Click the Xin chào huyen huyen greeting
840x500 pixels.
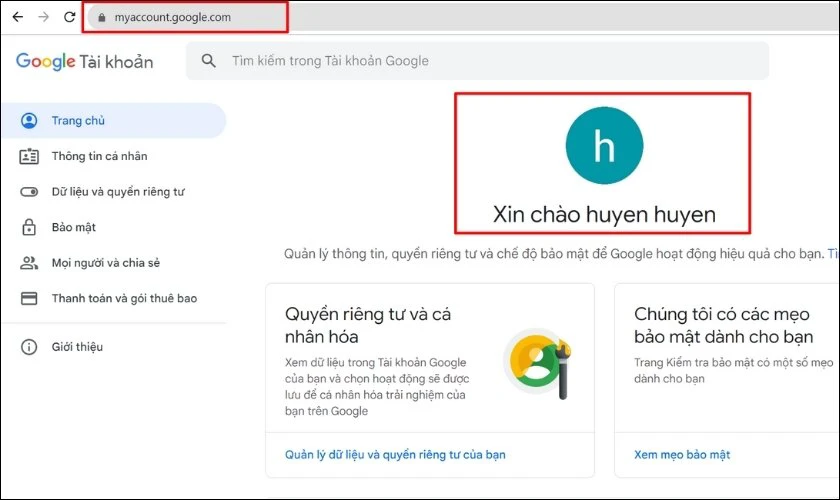point(604,214)
